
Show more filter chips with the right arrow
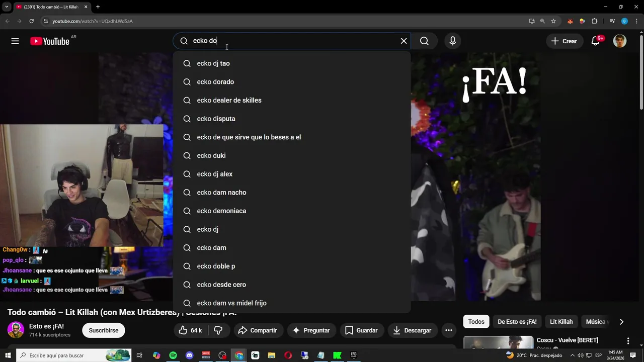click(621, 322)
